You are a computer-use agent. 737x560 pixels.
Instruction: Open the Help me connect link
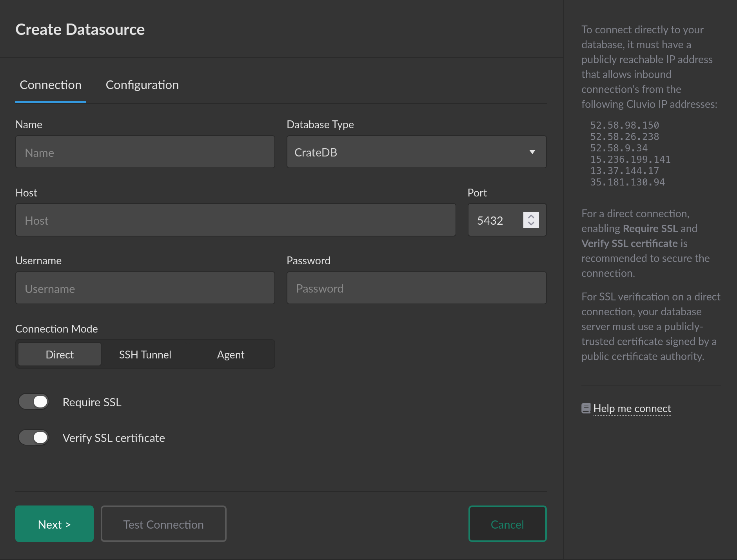pos(632,409)
